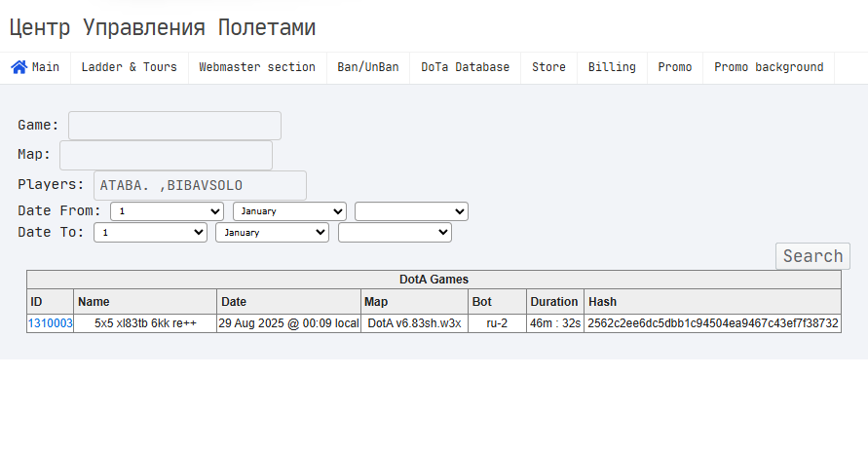Open the Date From year dropdown
The width and height of the screenshot is (868, 451).
[x=411, y=211]
